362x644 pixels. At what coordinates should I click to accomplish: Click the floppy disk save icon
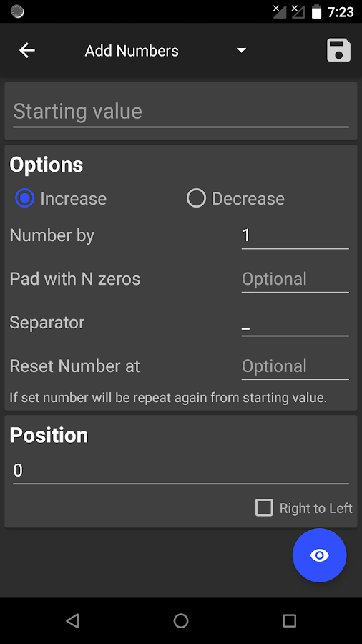coord(338,51)
